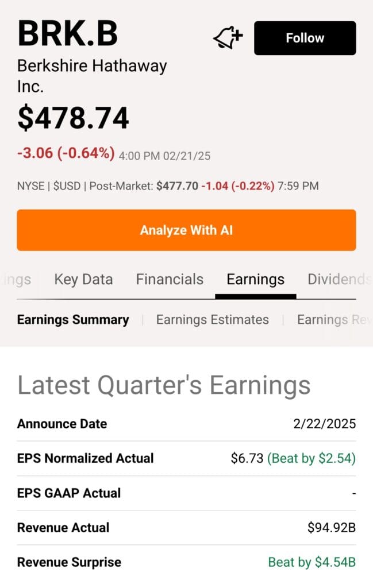Click the Latest Quarter's Earnings heading
373x588 pixels.
pos(164,385)
